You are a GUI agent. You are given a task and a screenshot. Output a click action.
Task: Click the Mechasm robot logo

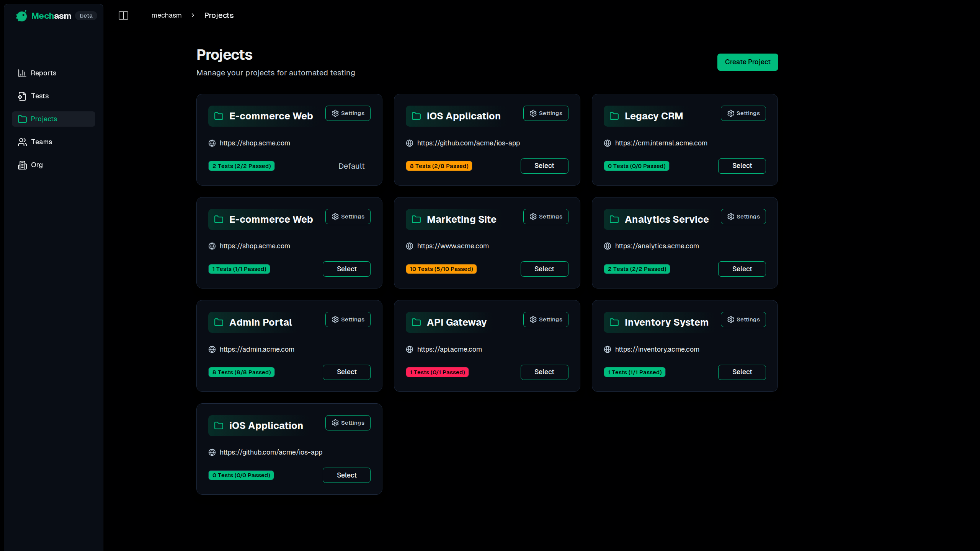(21, 16)
